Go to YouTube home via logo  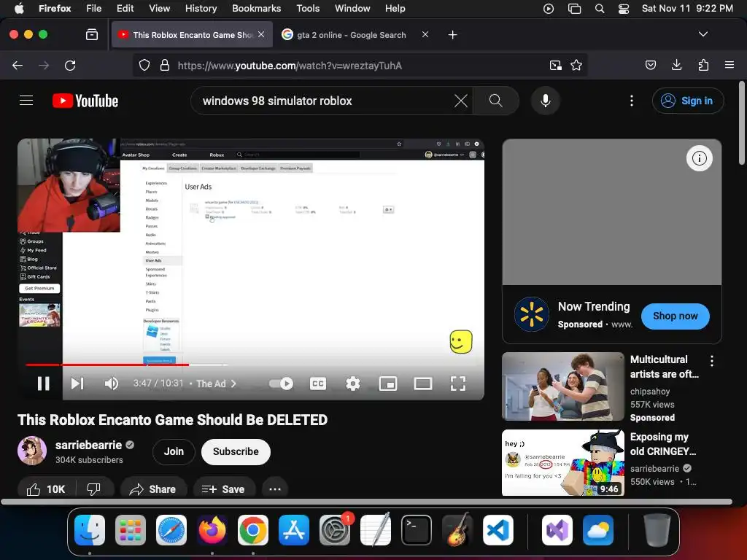85,101
